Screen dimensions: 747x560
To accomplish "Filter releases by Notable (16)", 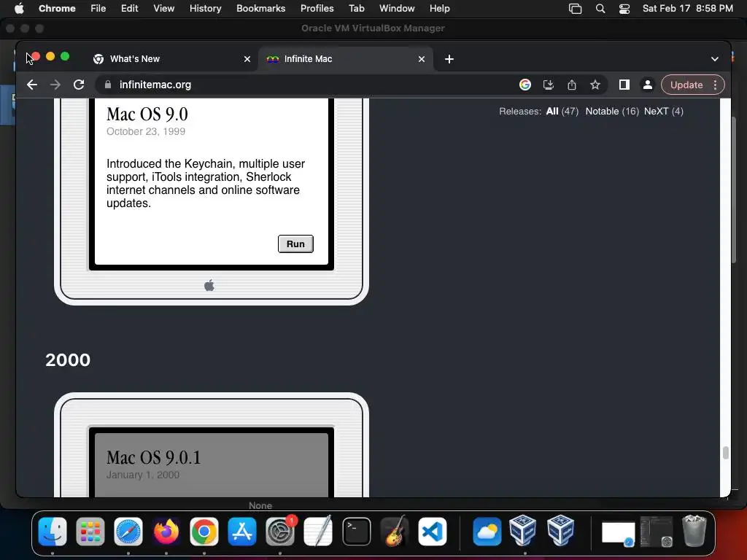I will 612,112.
